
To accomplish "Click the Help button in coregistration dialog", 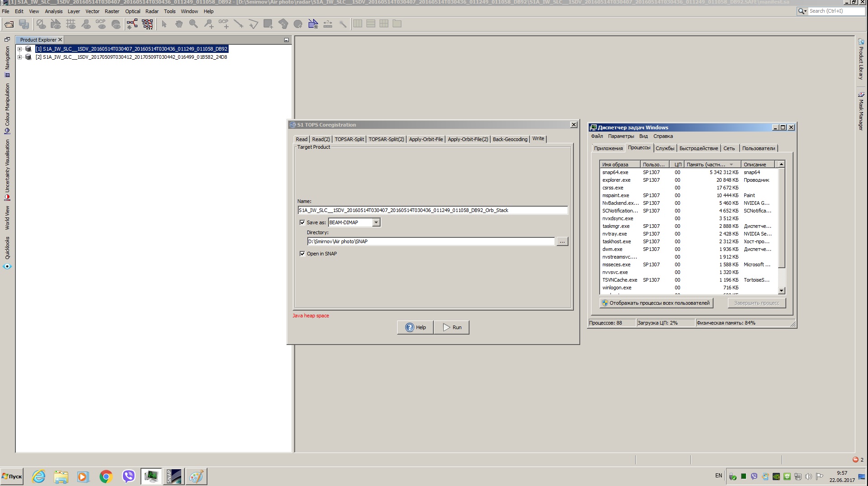I will click(x=415, y=327).
